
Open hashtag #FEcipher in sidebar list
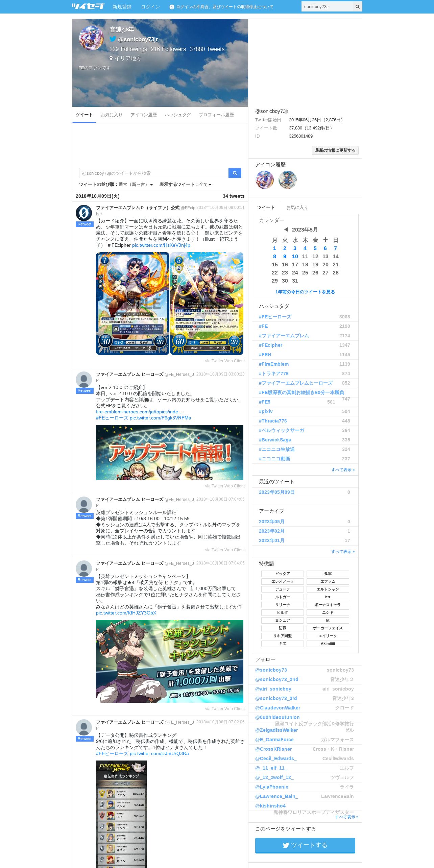click(271, 345)
